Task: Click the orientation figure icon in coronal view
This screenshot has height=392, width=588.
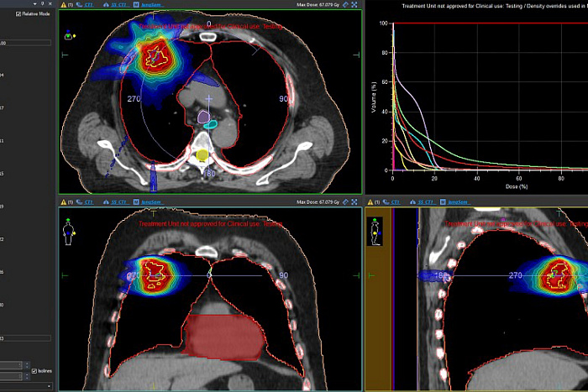Action: click(68, 233)
